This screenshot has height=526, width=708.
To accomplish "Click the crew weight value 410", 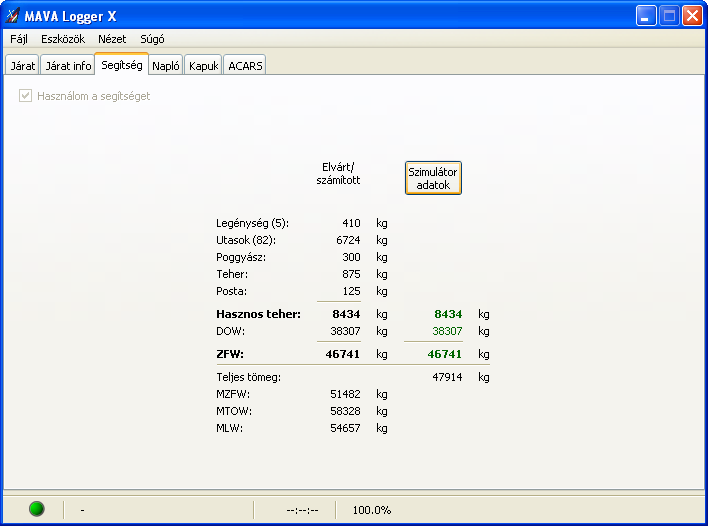I will pos(351,223).
